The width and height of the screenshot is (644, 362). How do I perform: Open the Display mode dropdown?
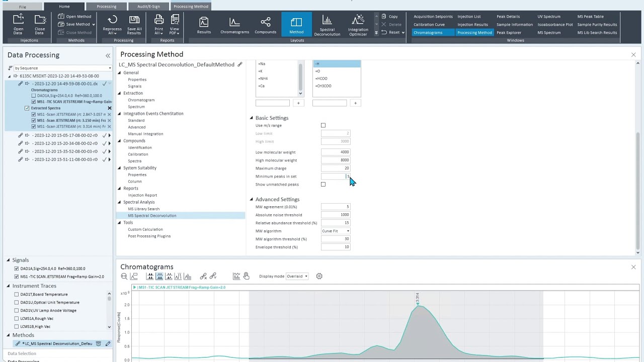tap(297, 276)
